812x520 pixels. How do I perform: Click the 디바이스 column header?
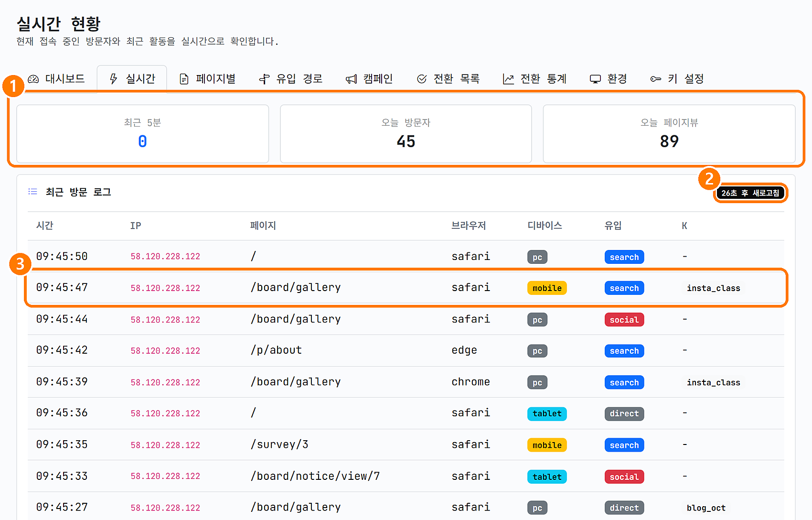click(545, 226)
